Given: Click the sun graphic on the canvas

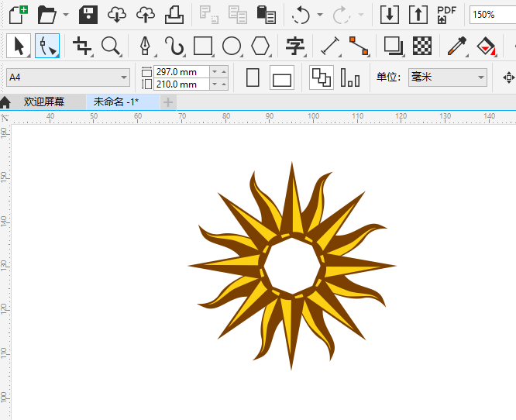Looking at the screenshot, I should click(292, 266).
